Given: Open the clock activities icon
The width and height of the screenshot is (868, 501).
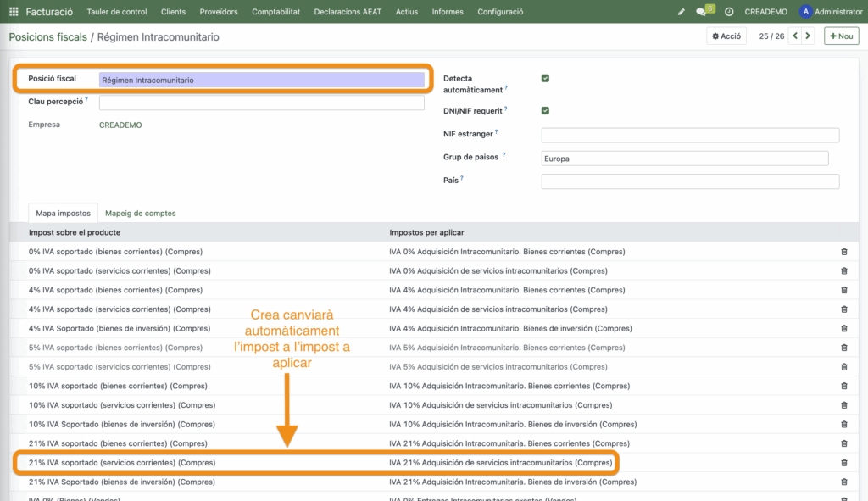Looking at the screenshot, I should pos(729,12).
